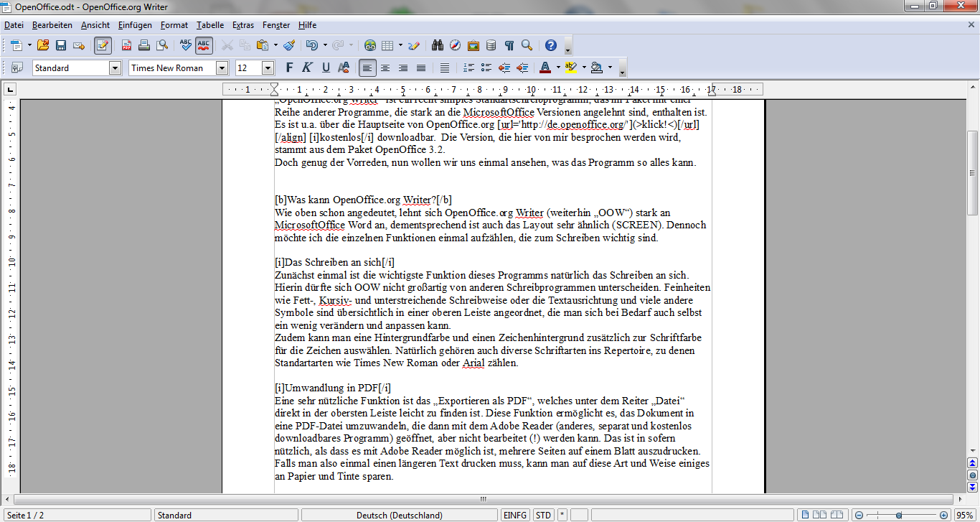
Task: Cut the selected text with the scissors icon
Action: click(x=227, y=45)
